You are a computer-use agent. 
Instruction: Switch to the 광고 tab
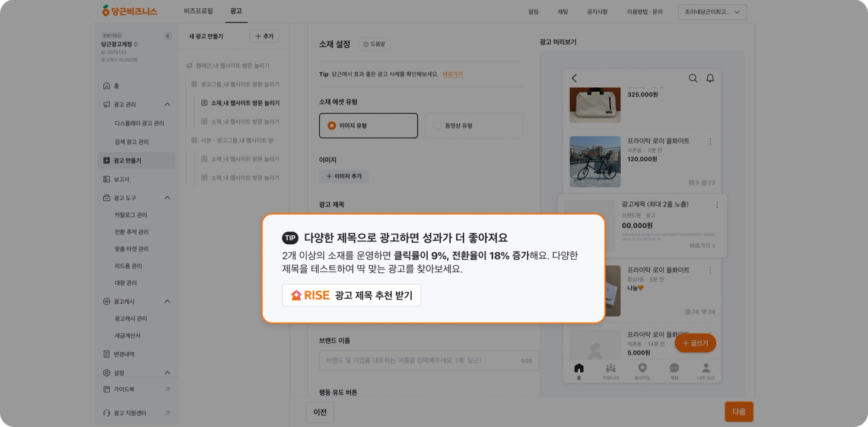236,11
